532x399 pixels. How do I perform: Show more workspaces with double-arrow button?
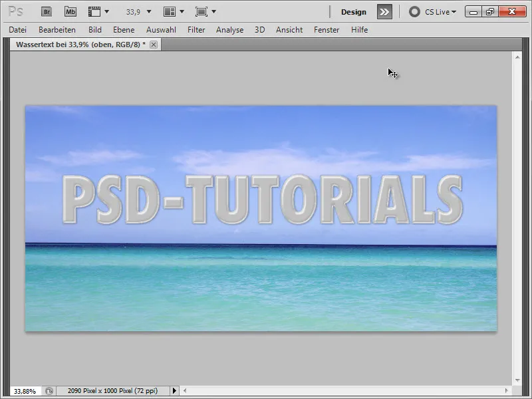384,12
